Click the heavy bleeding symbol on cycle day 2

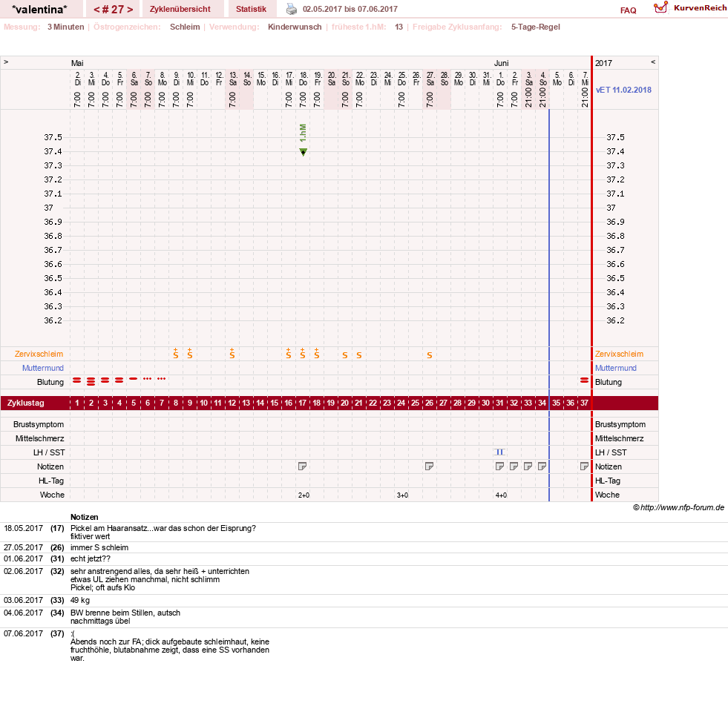pyautogui.click(x=91, y=382)
